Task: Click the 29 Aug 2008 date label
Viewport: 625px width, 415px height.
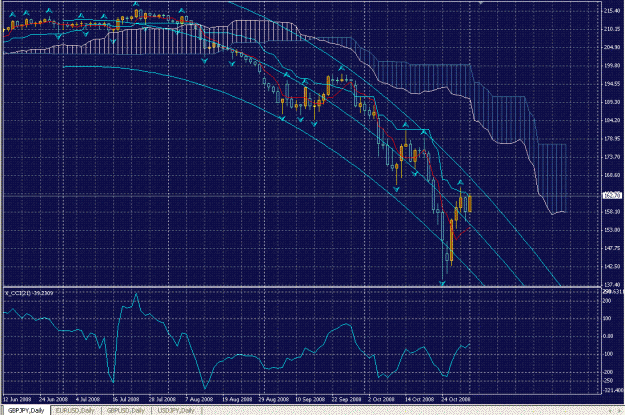Action: 273,399
